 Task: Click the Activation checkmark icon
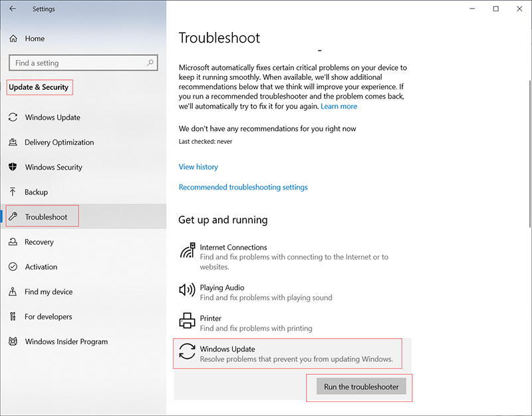(x=13, y=267)
